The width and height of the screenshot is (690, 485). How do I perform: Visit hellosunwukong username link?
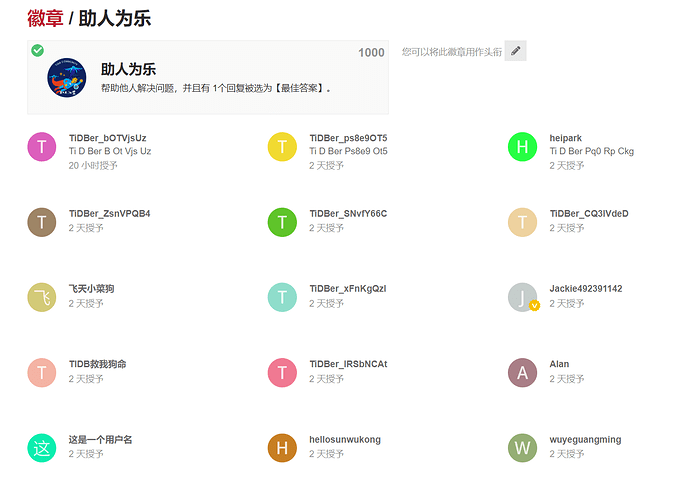[x=345, y=439]
